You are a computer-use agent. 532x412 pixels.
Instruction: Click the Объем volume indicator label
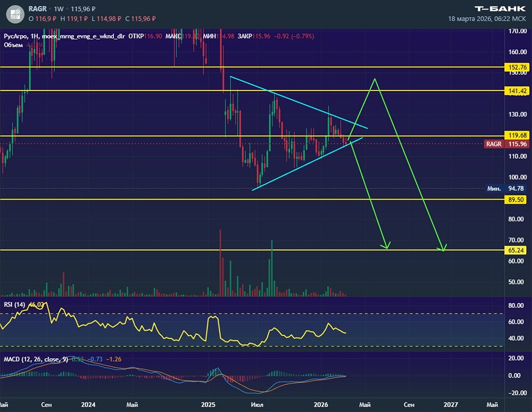13,45
